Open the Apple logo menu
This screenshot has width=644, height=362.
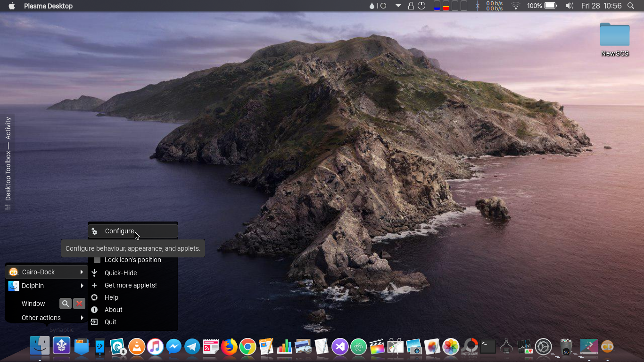click(12, 6)
